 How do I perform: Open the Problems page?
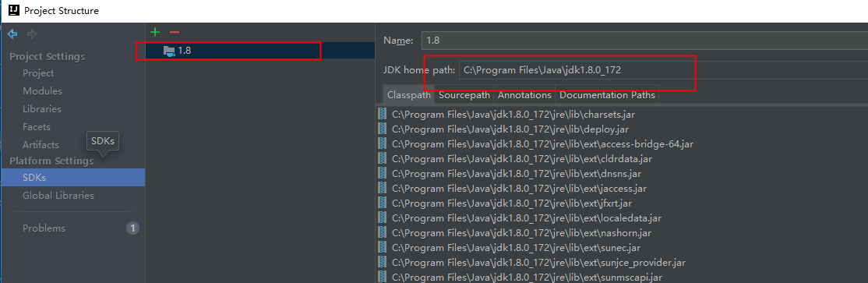click(x=44, y=228)
